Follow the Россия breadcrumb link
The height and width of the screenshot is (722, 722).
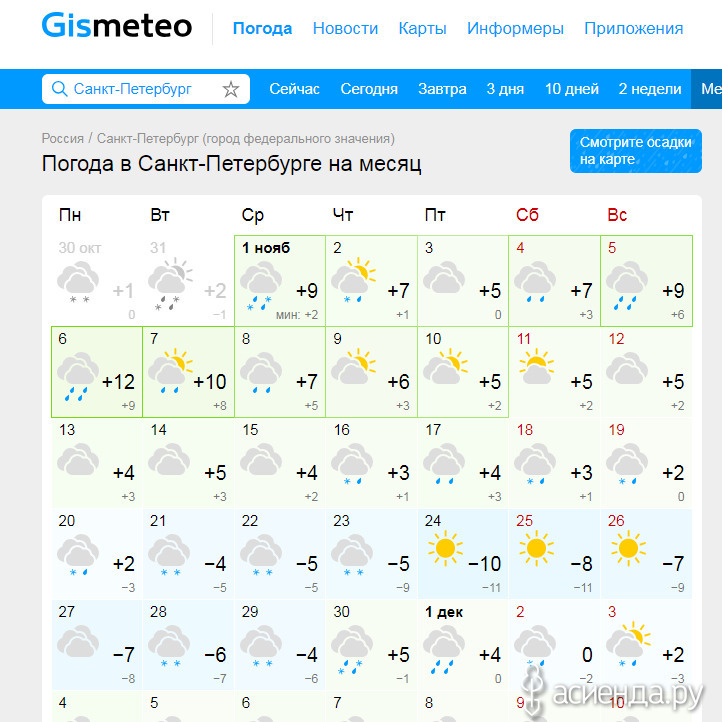63,139
